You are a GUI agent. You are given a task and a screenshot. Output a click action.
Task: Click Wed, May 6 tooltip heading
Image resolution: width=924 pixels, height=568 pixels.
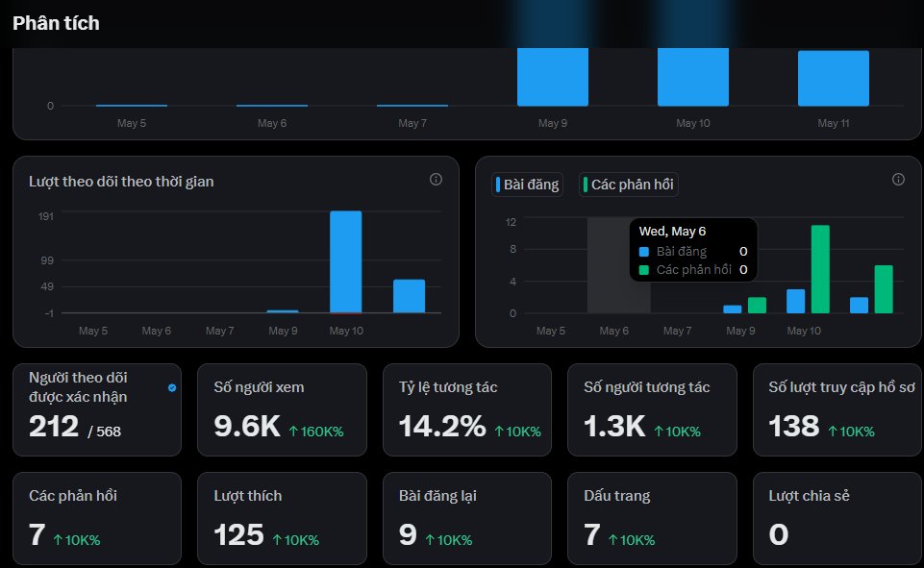[672, 231]
